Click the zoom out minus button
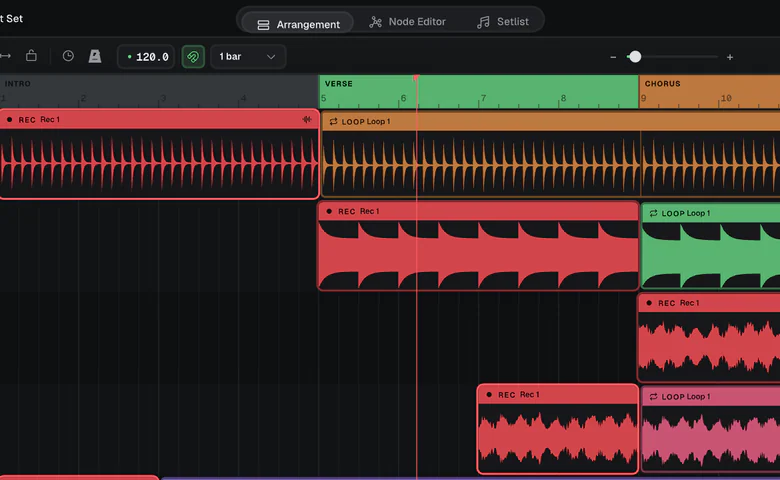Image resolution: width=780 pixels, height=480 pixels. 613,57
